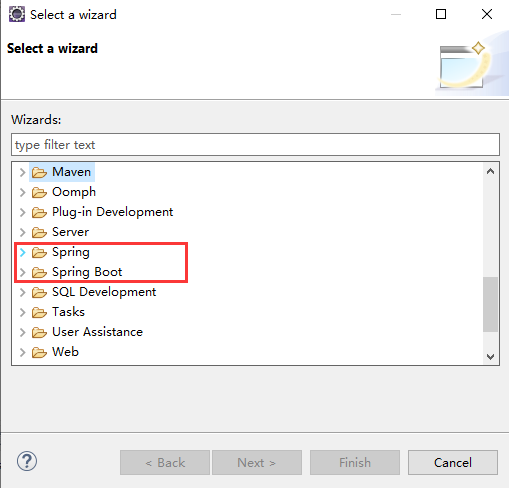Click the Maven folder icon

click(x=39, y=173)
